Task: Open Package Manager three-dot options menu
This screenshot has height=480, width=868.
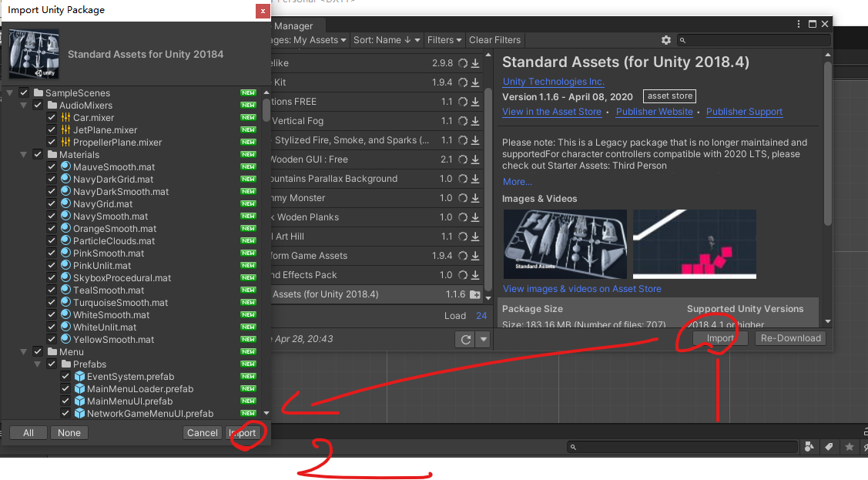Action: pos(798,24)
